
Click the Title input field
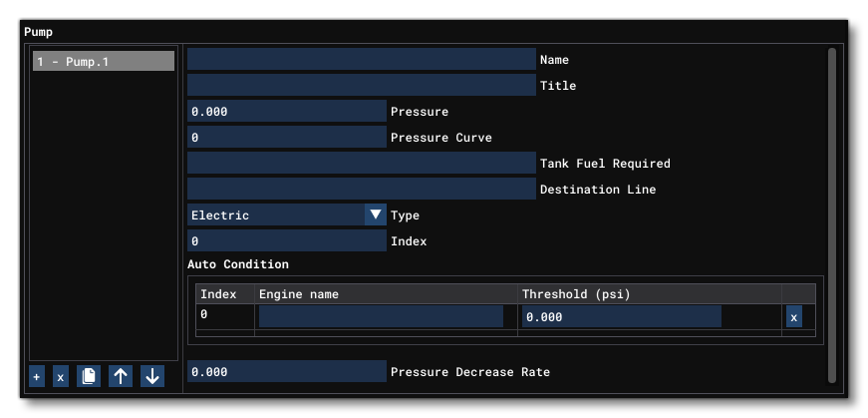(x=361, y=86)
